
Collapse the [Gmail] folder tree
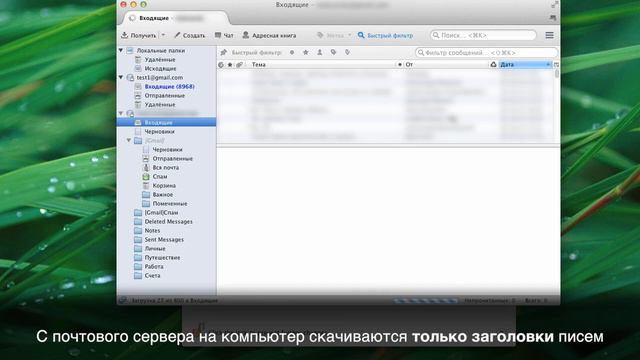tap(129, 140)
